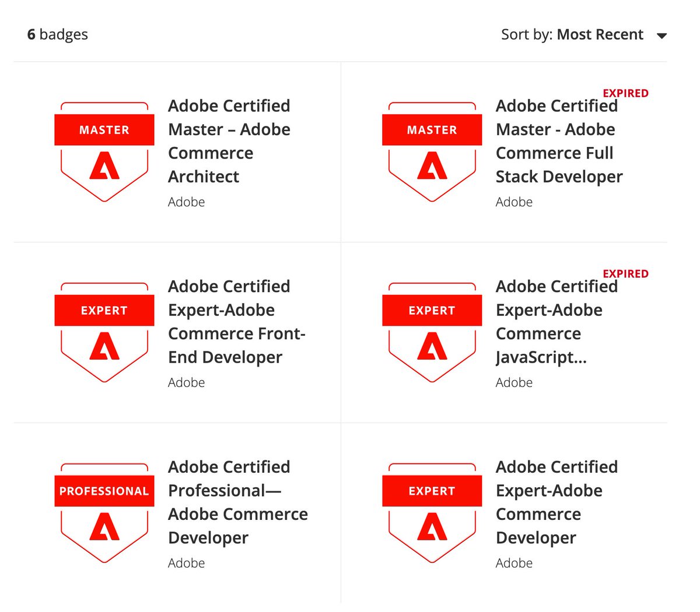
Task: Open Adobe Certified Expert Commerce JavaScript title
Action: tap(556, 322)
